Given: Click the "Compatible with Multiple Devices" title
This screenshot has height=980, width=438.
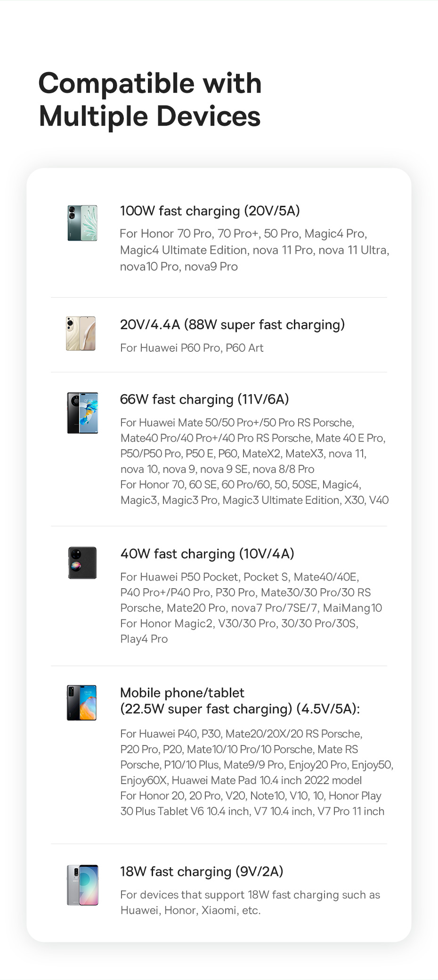Looking at the screenshot, I should click(x=150, y=99).
